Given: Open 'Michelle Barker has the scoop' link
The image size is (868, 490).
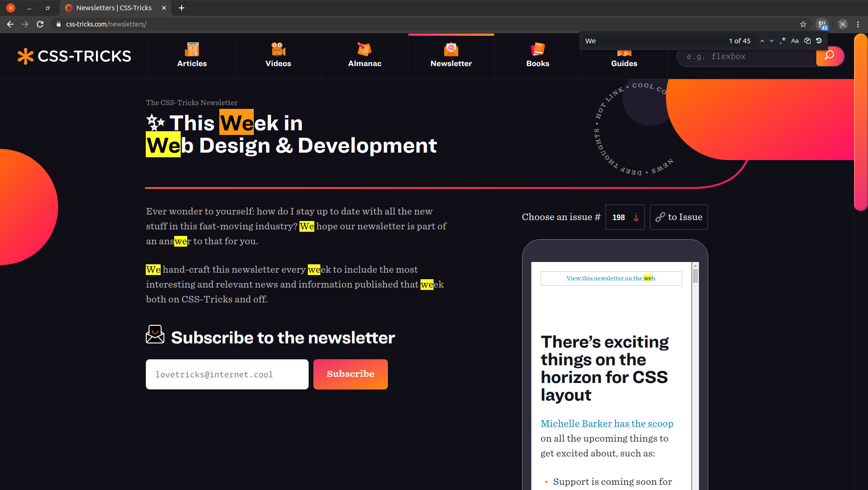Looking at the screenshot, I should pyautogui.click(x=607, y=423).
